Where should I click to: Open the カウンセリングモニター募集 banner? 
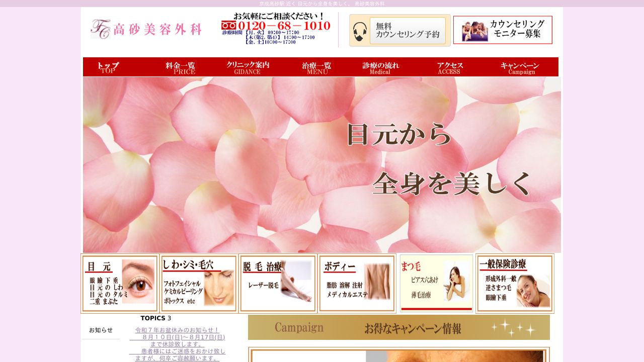click(x=503, y=30)
